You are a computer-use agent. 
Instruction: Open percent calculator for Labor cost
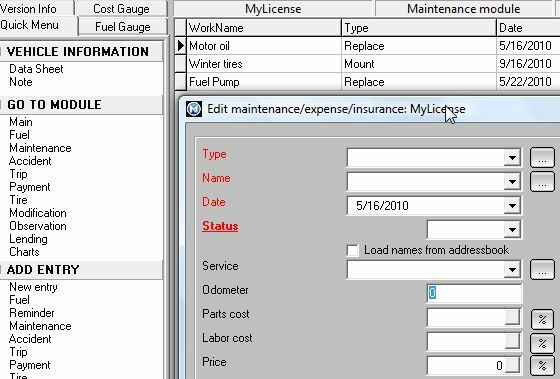pos(542,343)
